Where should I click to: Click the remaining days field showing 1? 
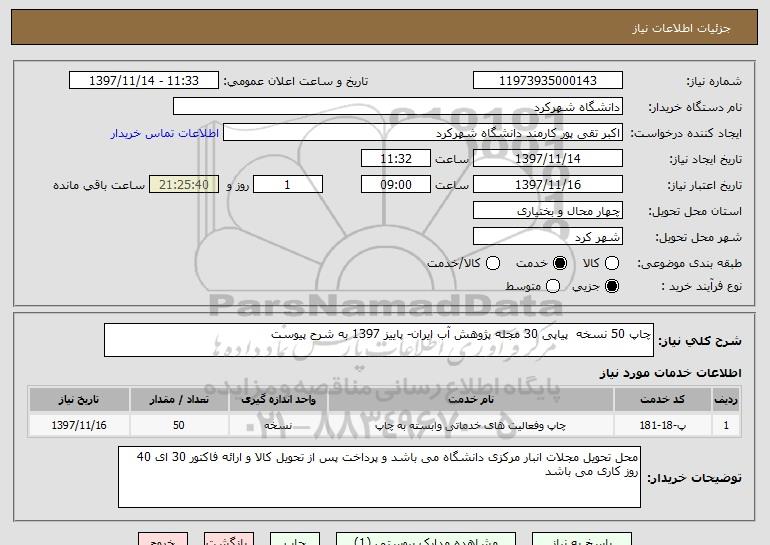pos(288,185)
